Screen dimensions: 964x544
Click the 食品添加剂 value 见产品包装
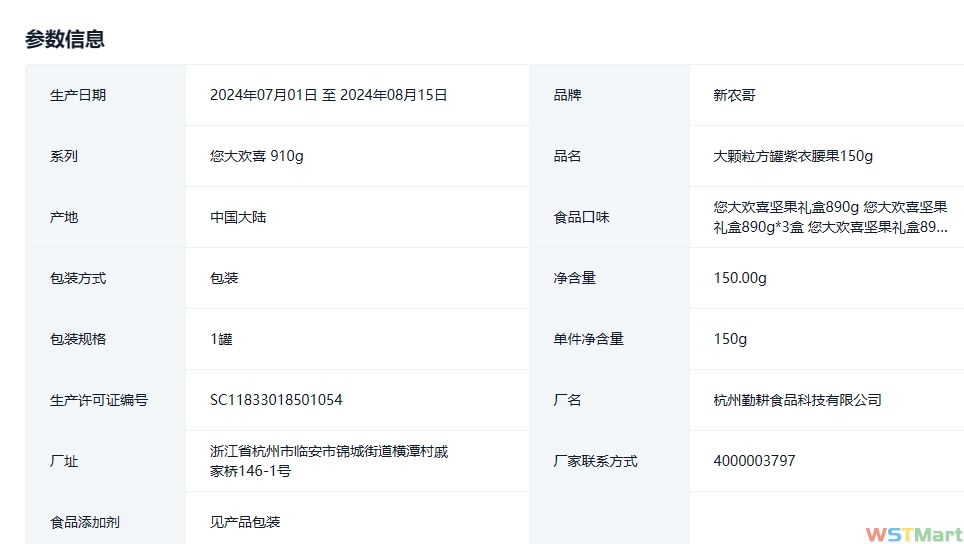point(245,522)
